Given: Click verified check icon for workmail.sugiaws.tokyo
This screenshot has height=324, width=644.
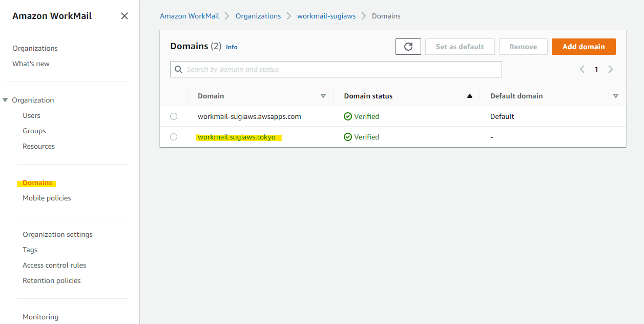Looking at the screenshot, I should point(348,137).
